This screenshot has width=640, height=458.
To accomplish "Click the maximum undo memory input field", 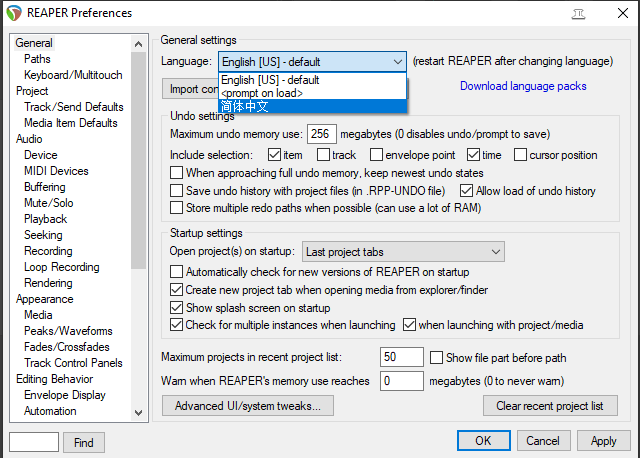I will tap(322, 134).
